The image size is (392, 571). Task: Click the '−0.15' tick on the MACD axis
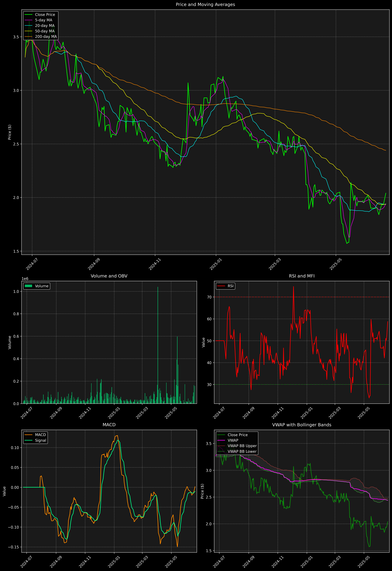tap(13, 547)
